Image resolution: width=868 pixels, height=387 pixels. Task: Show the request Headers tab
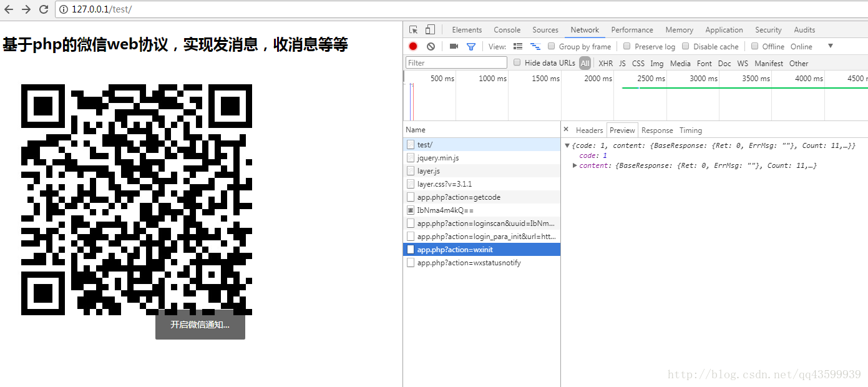point(589,130)
